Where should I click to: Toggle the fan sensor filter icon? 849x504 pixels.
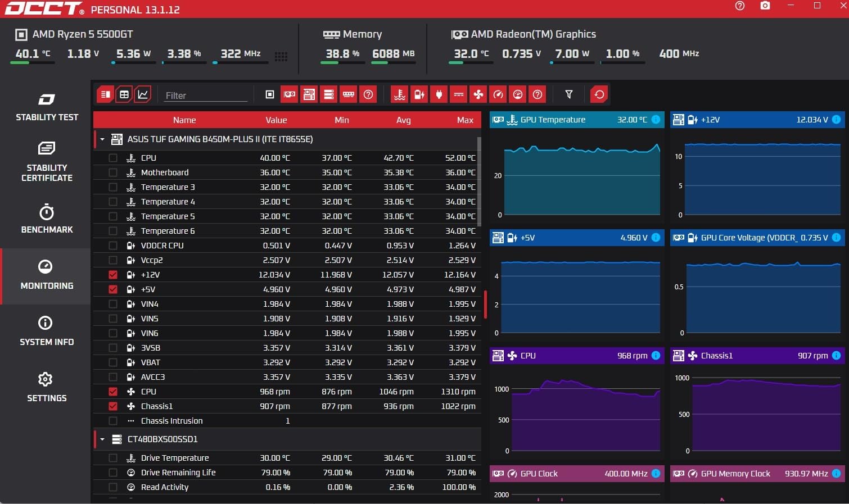[478, 94]
